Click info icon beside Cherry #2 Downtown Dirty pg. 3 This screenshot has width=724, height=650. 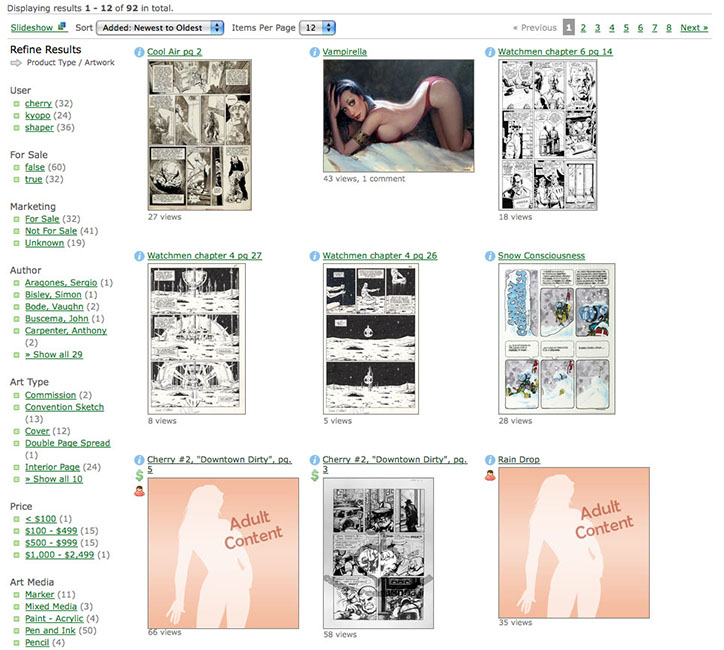click(x=314, y=460)
